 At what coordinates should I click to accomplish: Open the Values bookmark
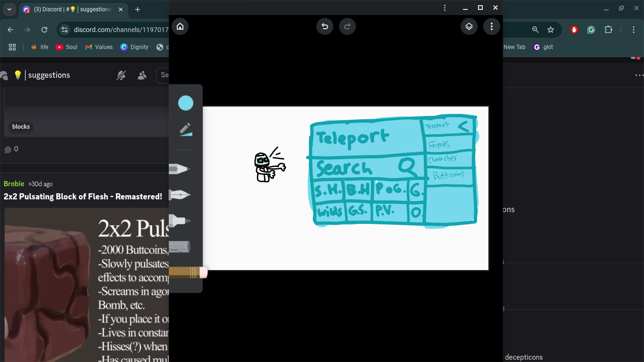pyautogui.click(x=99, y=47)
